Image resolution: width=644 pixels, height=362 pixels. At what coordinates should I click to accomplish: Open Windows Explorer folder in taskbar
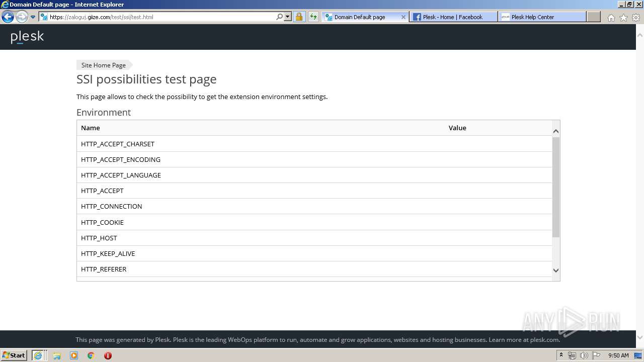tap(57, 355)
